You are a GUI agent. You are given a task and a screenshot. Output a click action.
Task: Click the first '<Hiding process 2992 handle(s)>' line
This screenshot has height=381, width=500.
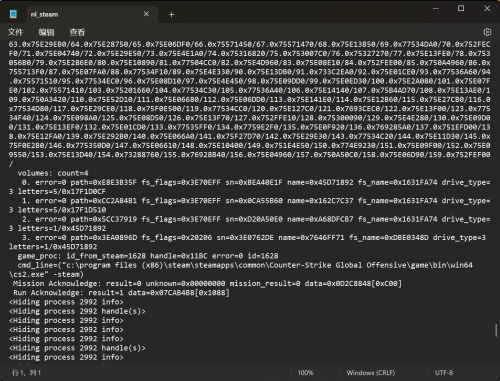[x=77, y=311]
